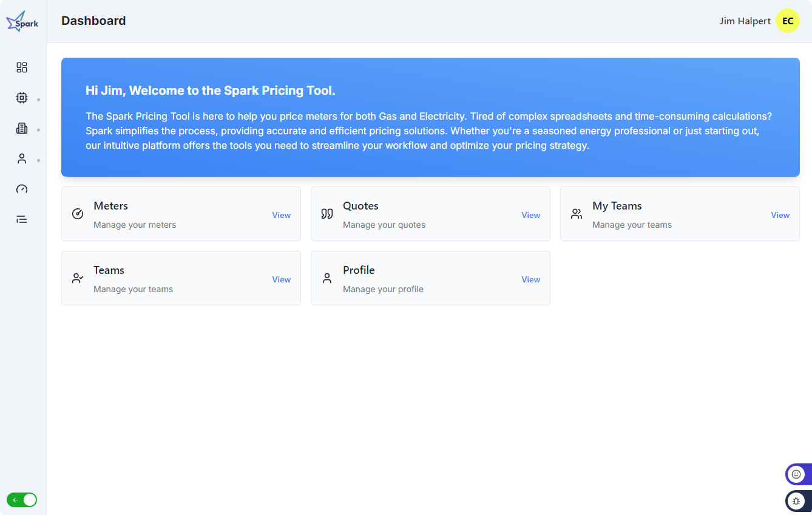This screenshot has height=515, width=812.
Task: Click View link on Quotes card
Action: (530, 215)
